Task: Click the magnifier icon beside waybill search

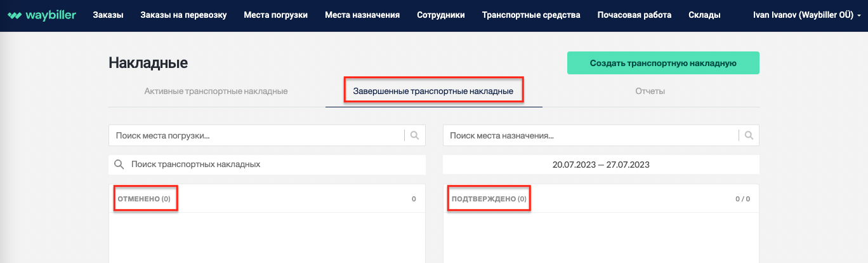Action: coord(119,164)
